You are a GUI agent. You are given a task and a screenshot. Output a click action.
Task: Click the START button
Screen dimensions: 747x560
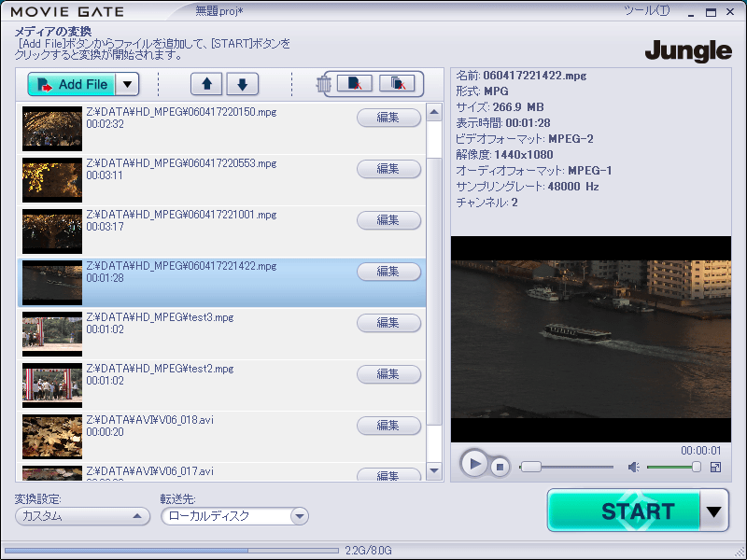(625, 511)
